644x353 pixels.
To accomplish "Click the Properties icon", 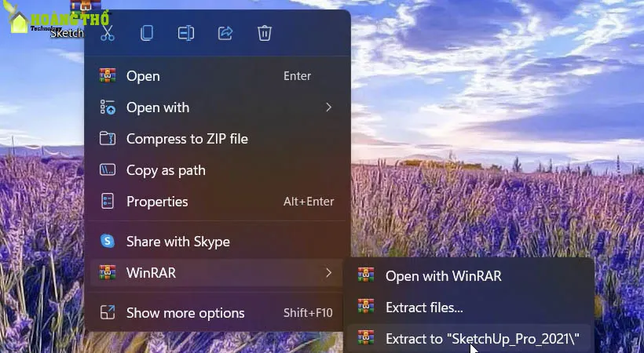I will (108, 202).
